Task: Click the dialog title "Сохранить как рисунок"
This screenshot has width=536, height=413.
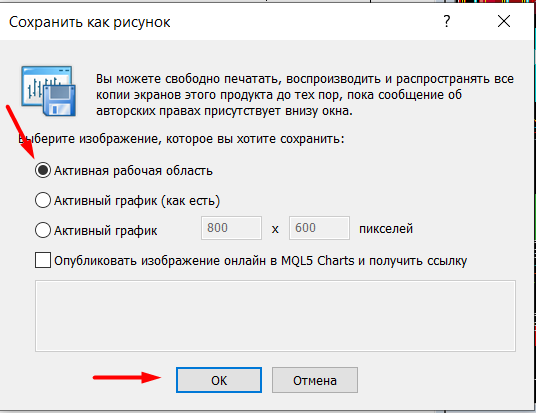Action: [90, 22]
